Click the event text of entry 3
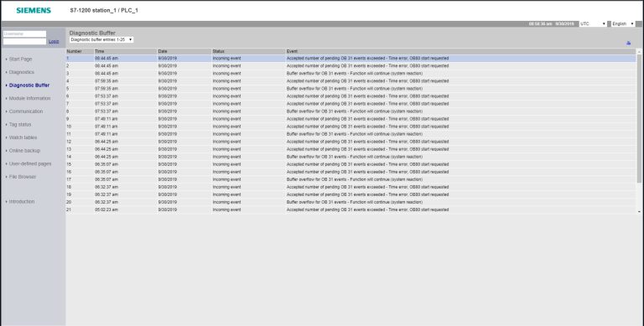The width and height of the screenshot is (644, 326). (355, 74)
